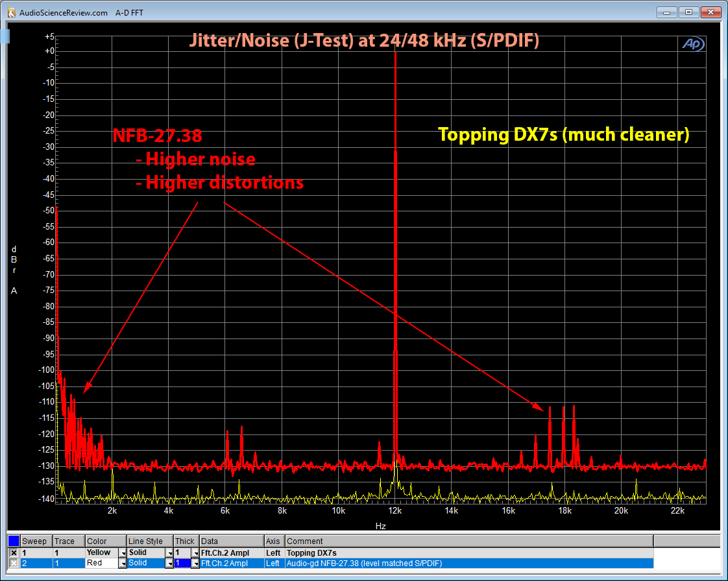Select the 'Topping DX7s' comment cell
This screenshot has height=581, width=728.
point(469,552)
